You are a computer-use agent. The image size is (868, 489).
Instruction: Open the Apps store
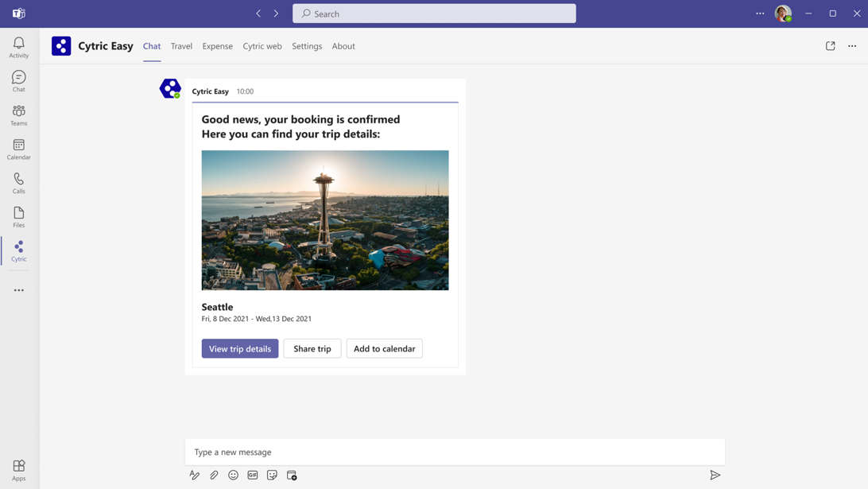tap(19, 470)
